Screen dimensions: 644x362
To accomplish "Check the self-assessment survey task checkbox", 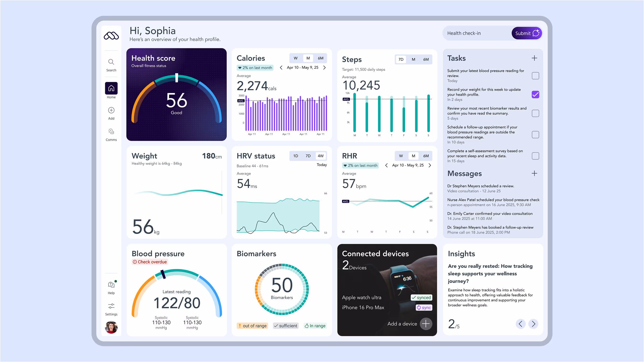I will coord(535,156).
